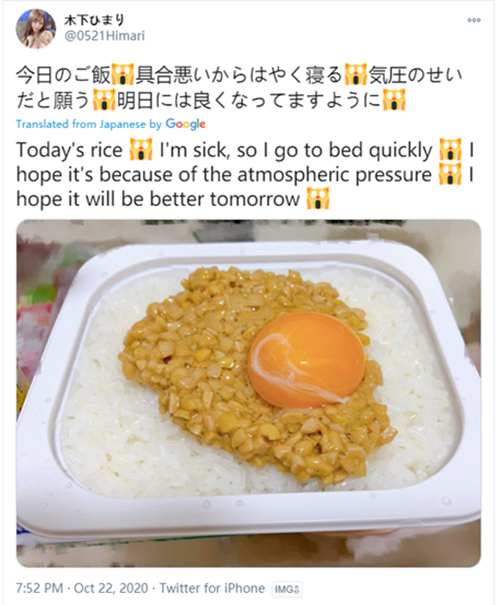This screenshot has height=605, width=500.
Task: Click the crying emoji ending the Japanese text
Action: coord(394,100)
